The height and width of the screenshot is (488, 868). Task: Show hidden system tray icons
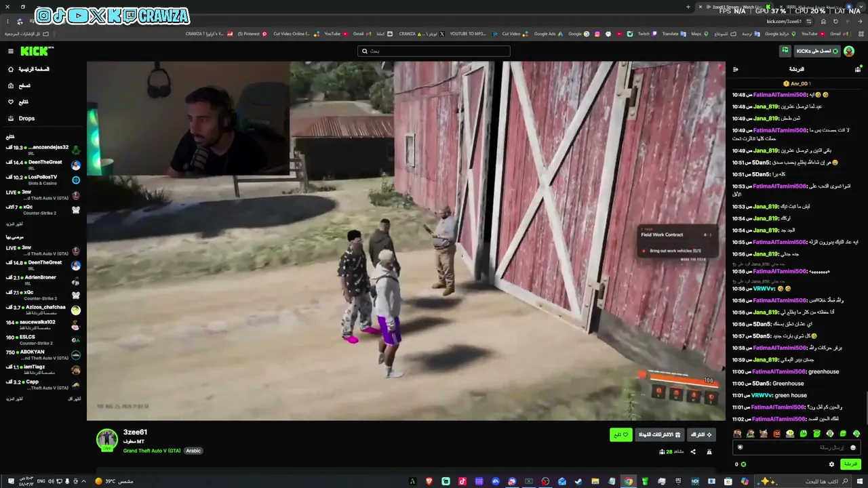click(83, 481)
